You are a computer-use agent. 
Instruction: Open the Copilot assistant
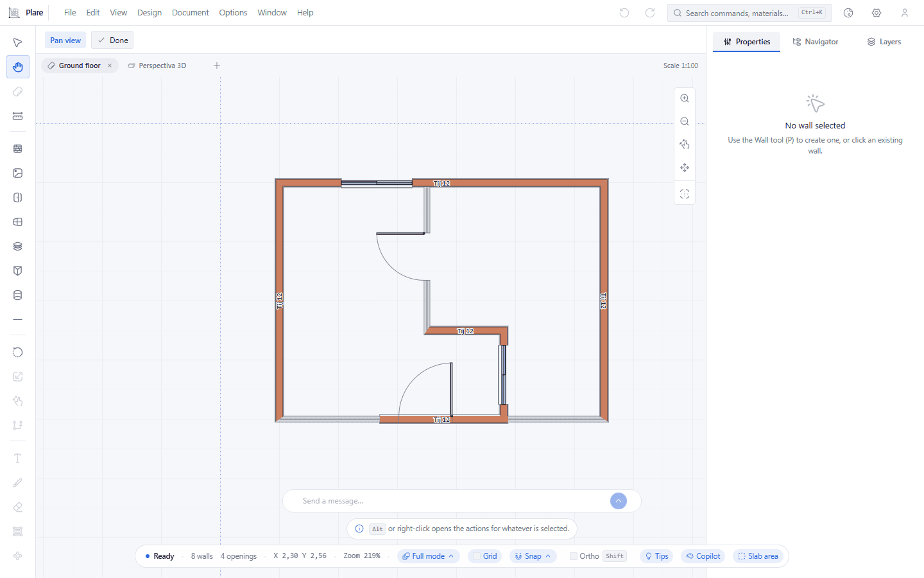(703, 556)
